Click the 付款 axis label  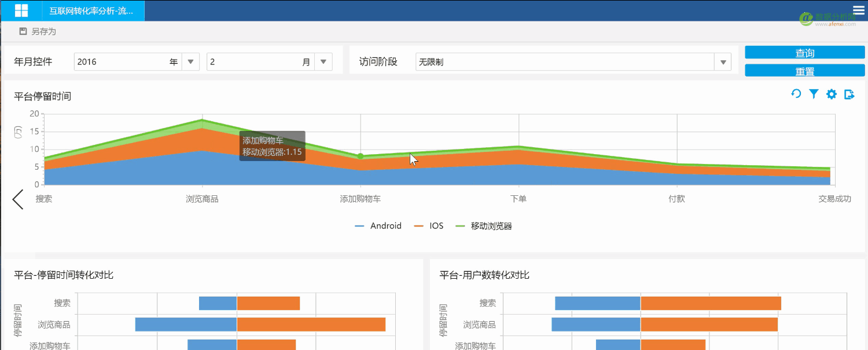coord(677,199)
